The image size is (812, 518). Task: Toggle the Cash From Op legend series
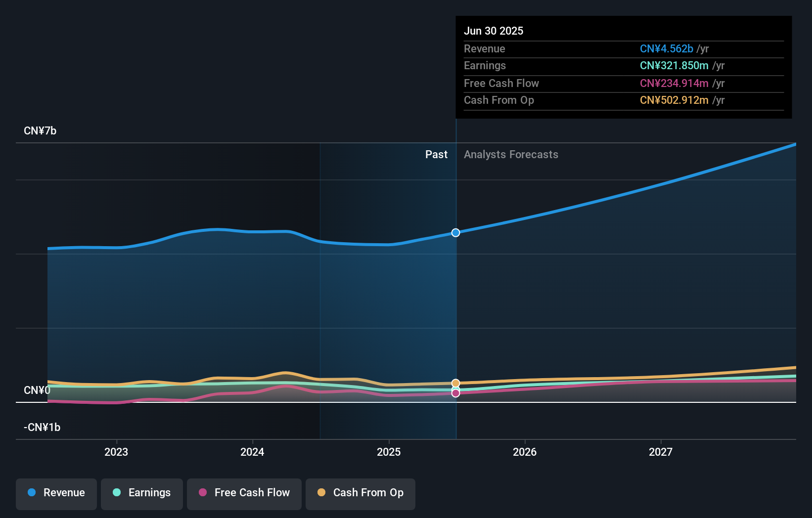[361, 494]
